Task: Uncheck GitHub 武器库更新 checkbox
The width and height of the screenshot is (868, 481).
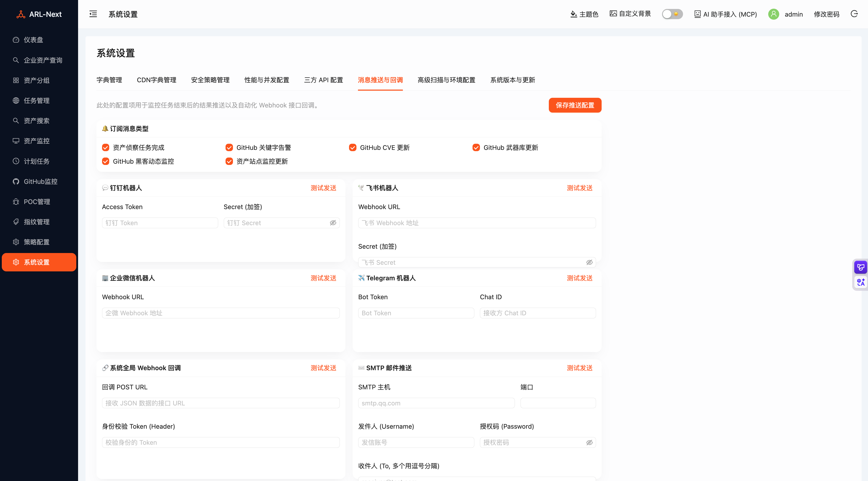Action: [476, 148]
